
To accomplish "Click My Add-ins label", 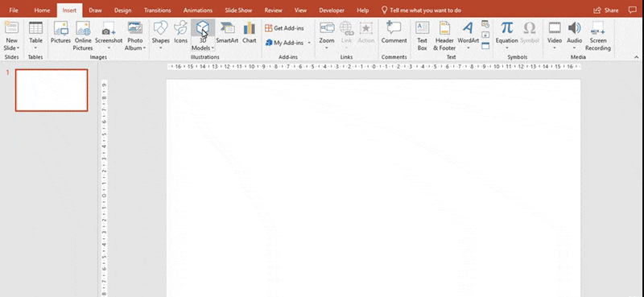I will [289, 43].
